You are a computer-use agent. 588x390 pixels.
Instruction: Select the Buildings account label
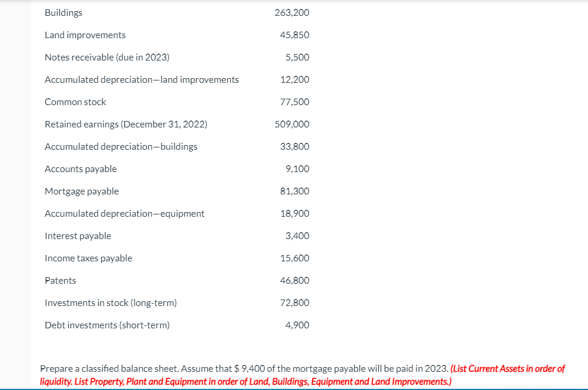(63, 12)
